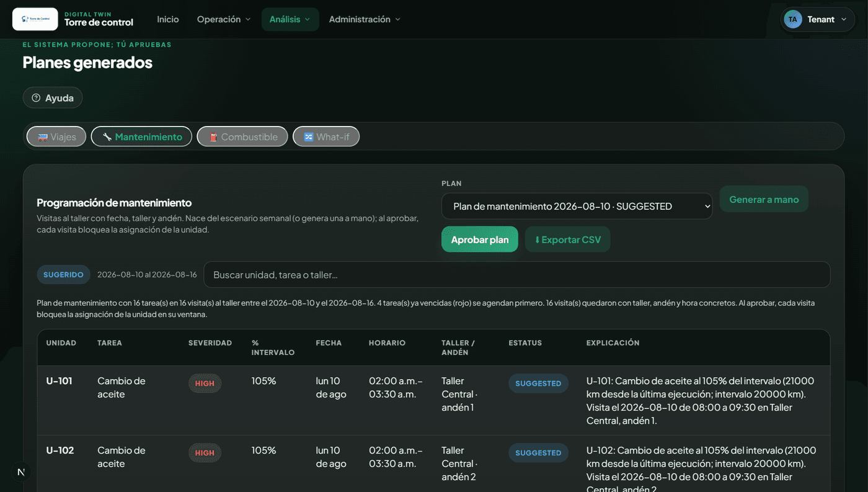Click Cambio de aceite task for U-102
868x492 pixels.
pyautogui.click(x=122, y=457)
